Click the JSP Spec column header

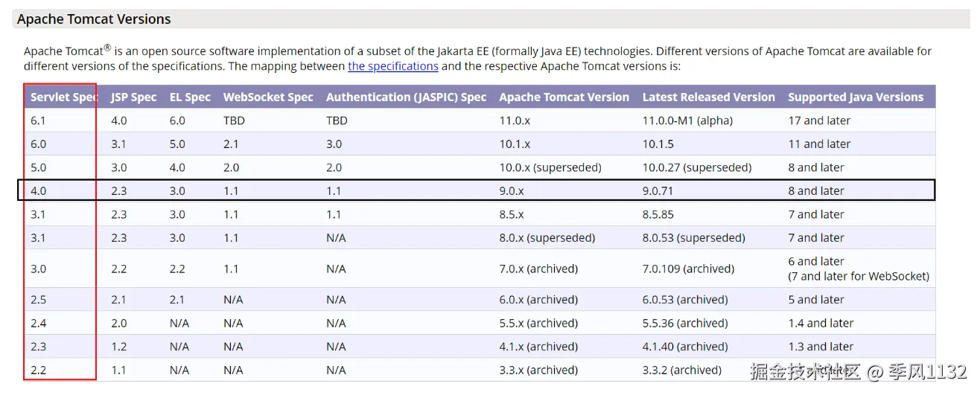133,97
